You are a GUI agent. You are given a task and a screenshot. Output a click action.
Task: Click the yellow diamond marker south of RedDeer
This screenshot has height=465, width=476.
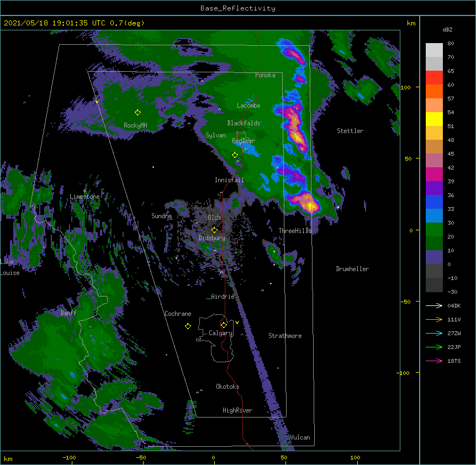pos(235,155)
